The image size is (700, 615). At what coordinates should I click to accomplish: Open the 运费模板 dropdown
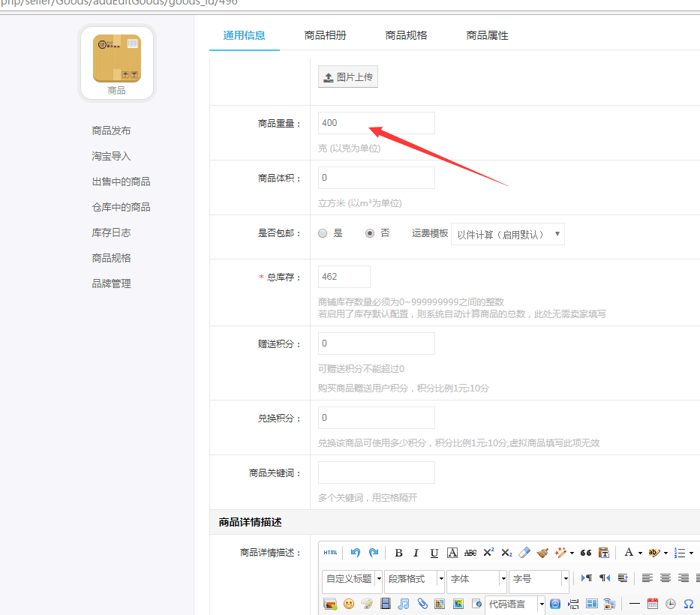click(x=507, y=234)
